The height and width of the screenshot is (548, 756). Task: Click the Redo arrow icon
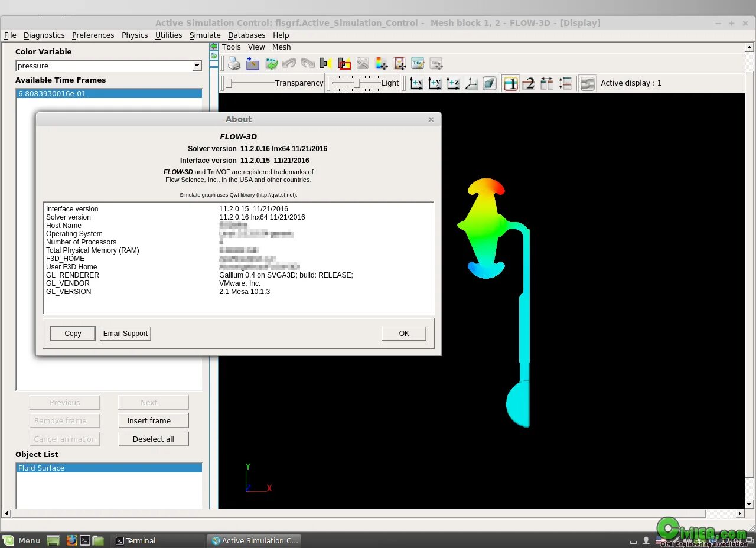click(x=308, y=64)
